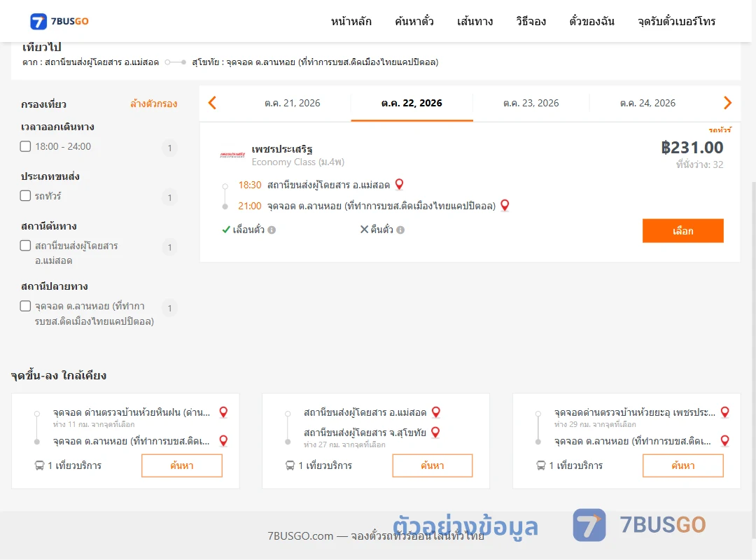Select the ต.ค. 21, 2026 date tab
756x560 pixels.
coord(292,103)
